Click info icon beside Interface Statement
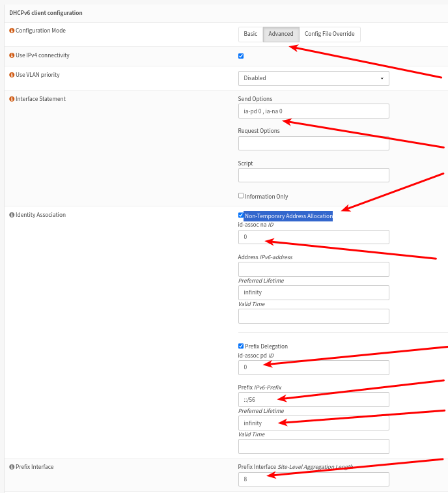This screenshot has height=493, width=448. 12,99
